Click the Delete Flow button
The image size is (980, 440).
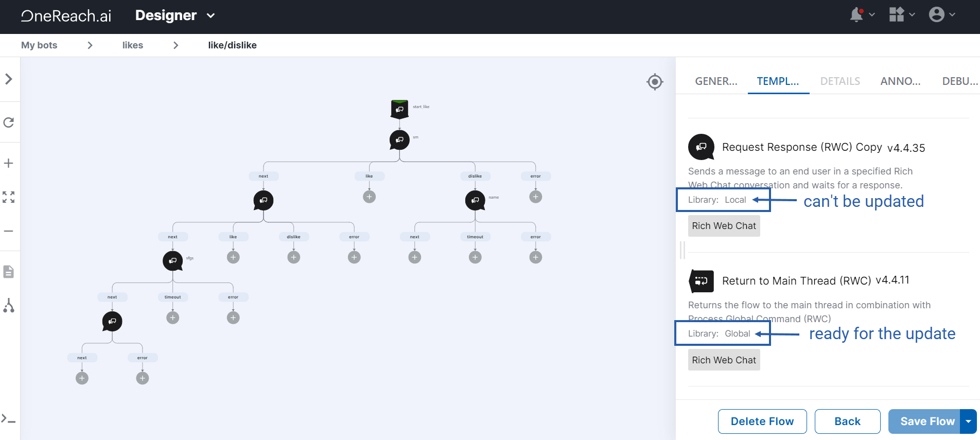[x=762, y=421]
